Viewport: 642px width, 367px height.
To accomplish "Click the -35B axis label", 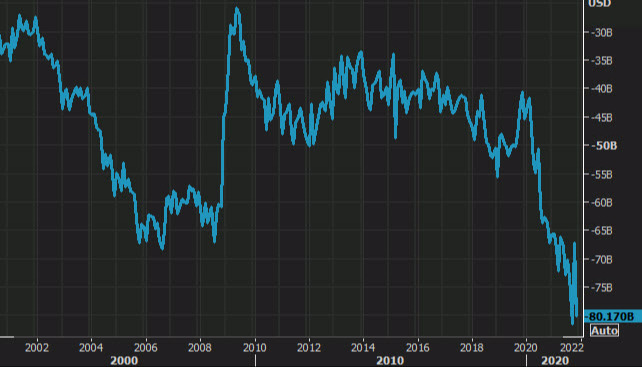I will [601, 61].
